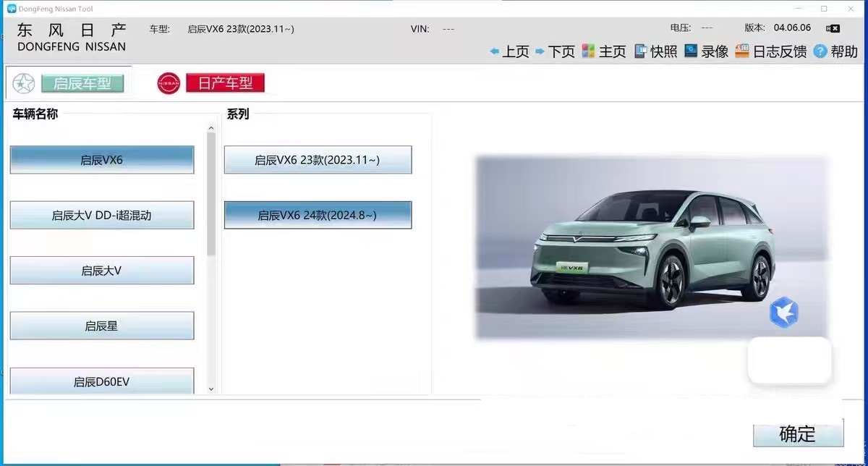Switch to 启辰车型 tab
The width and height of the screenshot is (868, 466).
tap(82, 83)
